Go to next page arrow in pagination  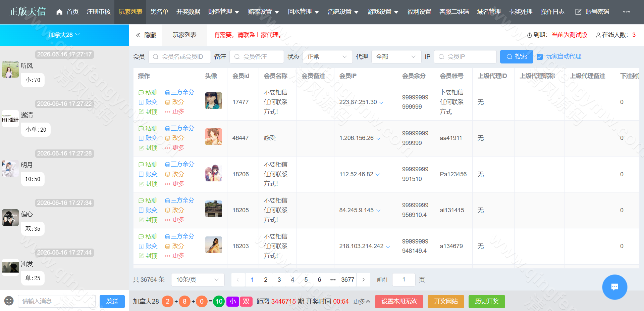point(363,280)
